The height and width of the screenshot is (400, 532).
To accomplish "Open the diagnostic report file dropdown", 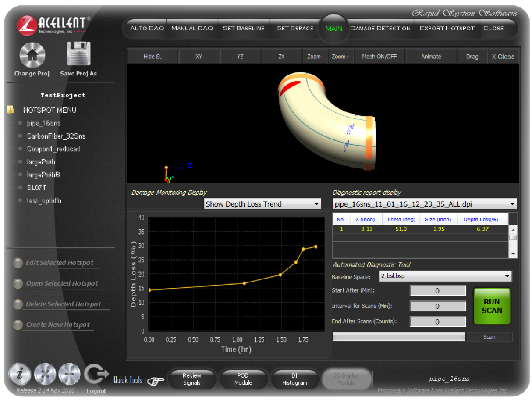I will tap(422, 204).
